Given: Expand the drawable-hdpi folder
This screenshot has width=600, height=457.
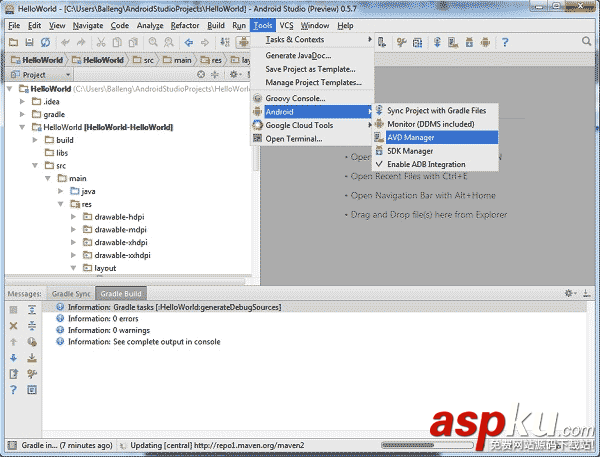Looking at the screenshot, I should 73,217.
